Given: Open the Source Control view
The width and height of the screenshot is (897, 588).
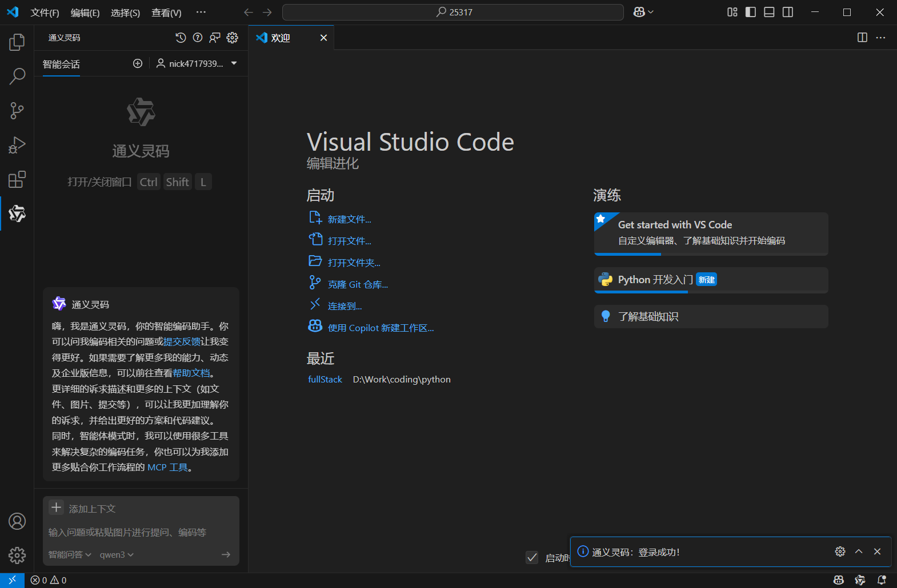Looking at the screenshot, I should click(17, 111).
